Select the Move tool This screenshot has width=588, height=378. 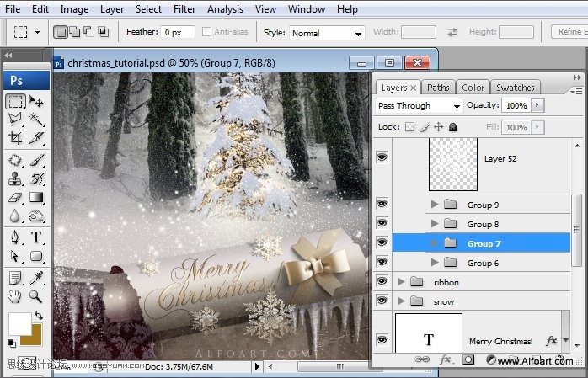click(x=37, y=101)
